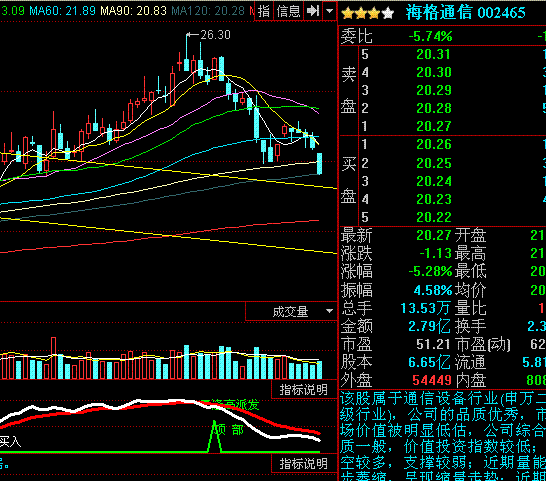
Task: Click the 股本 value 6.65亿
Action: coord(430,363)
